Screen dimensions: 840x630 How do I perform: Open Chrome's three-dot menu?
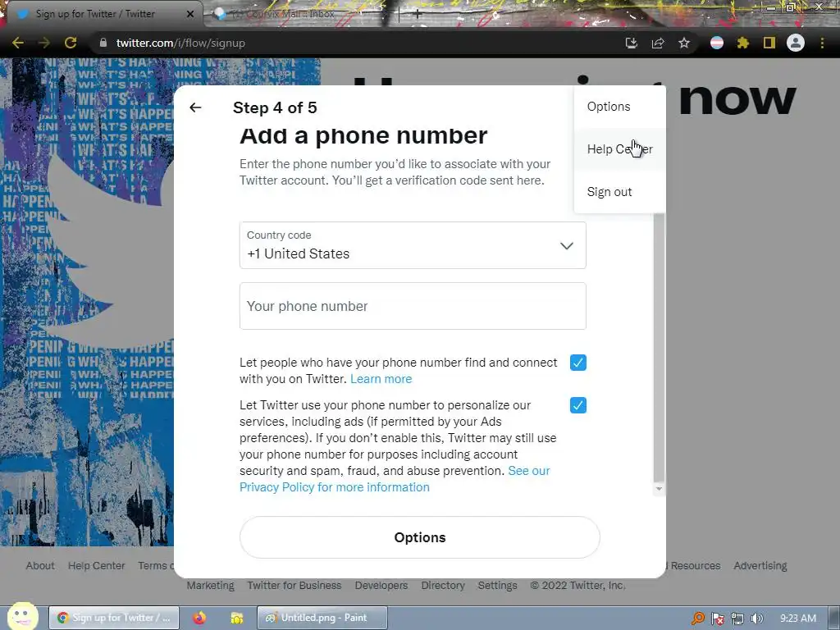[x=822, y=43]
